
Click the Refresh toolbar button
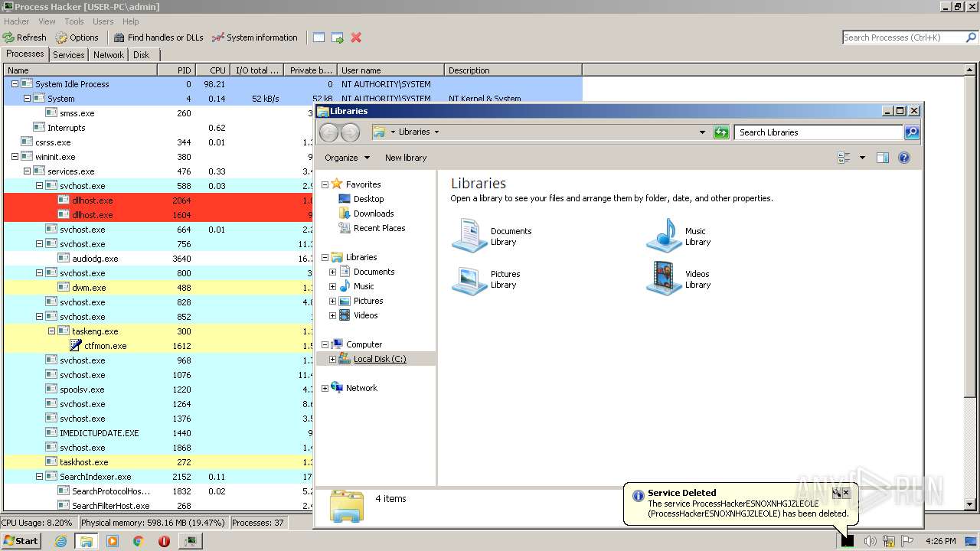point(24,37)
